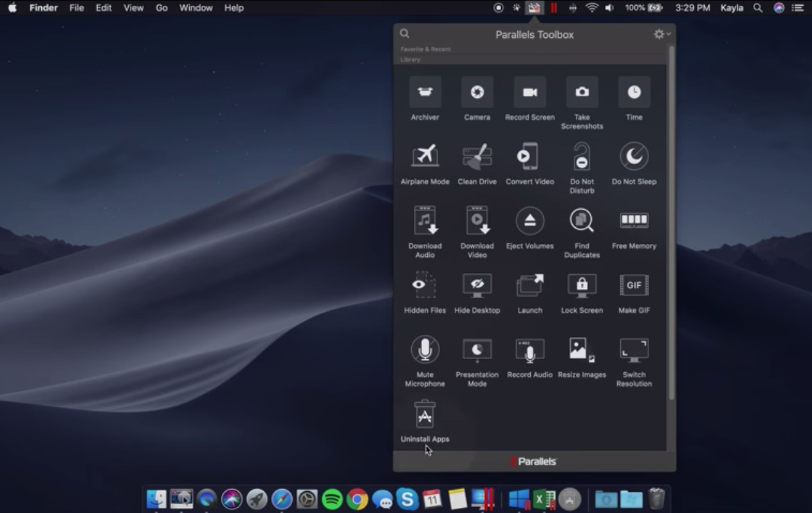This screenshot has height=513, width=812.
Task: Click the Hide Desktop tool
Action: click(x=477, y=285)
